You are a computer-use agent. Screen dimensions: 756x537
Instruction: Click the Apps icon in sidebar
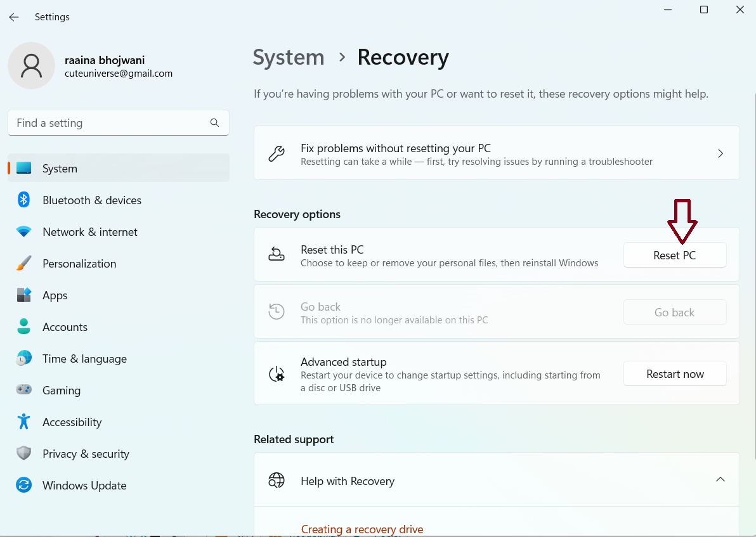tap(24, 295)
